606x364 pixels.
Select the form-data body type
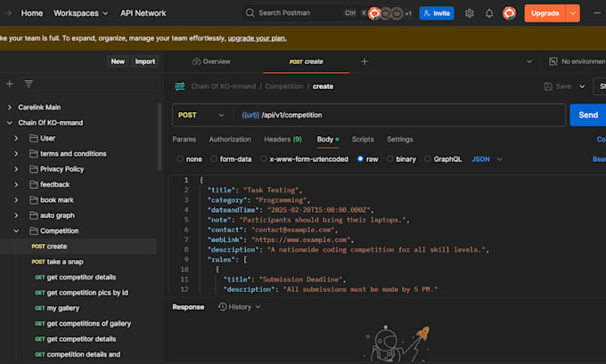[x=214, y=158]
